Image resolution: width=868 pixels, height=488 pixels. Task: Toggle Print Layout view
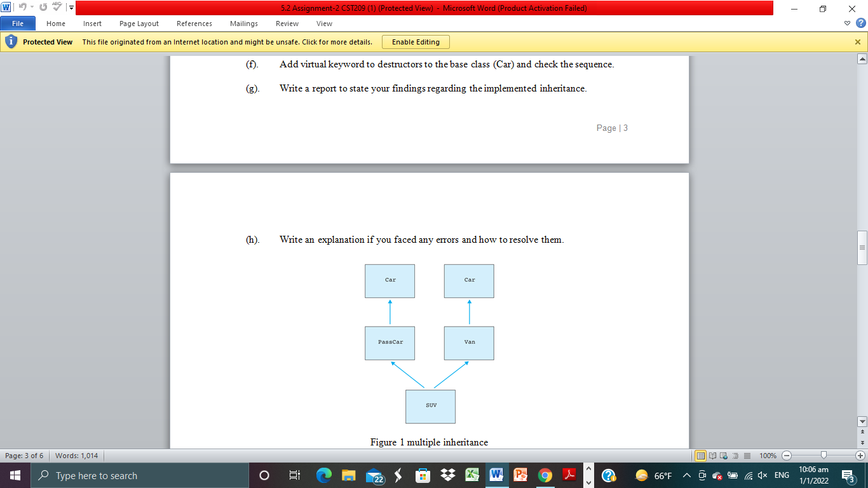pyautogui.click(x=702, y=456)
